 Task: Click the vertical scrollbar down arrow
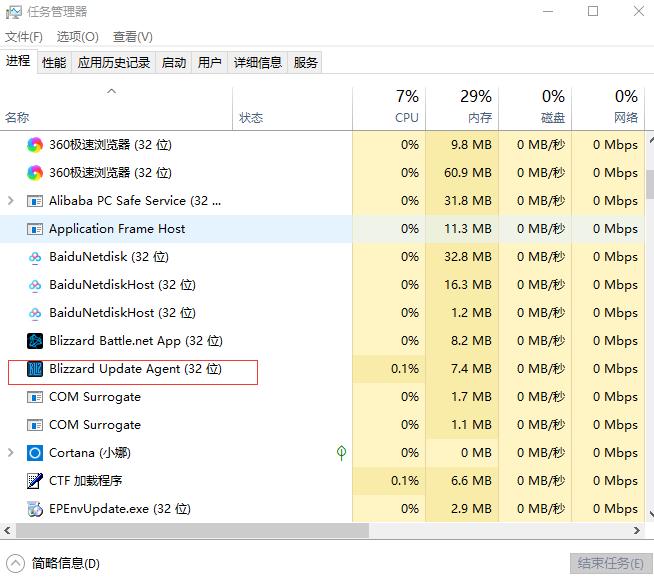click(x=651, y=514)
